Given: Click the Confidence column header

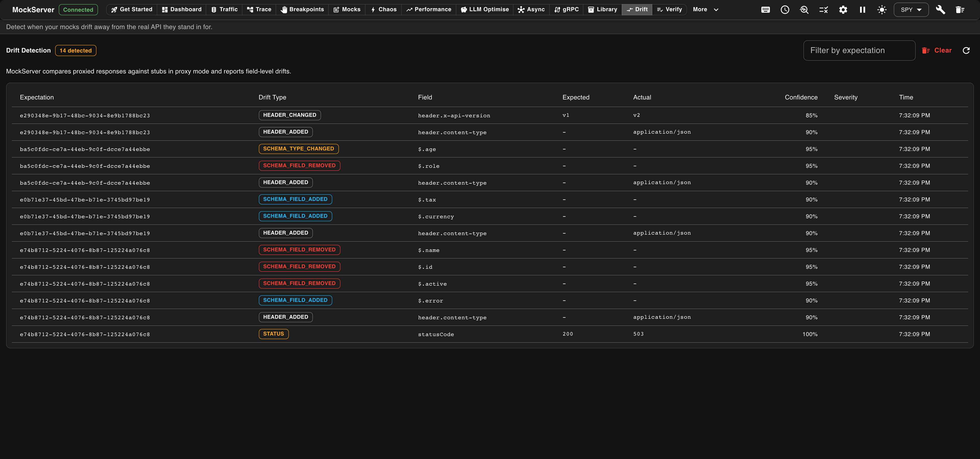Looking at the screenshot, I should coord(801,97).
